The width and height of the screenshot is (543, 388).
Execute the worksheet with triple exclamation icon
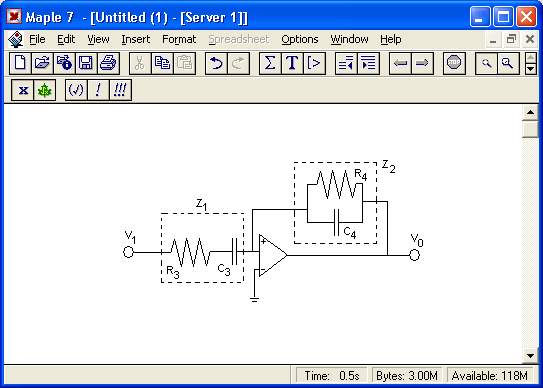[x=120, y=90]
